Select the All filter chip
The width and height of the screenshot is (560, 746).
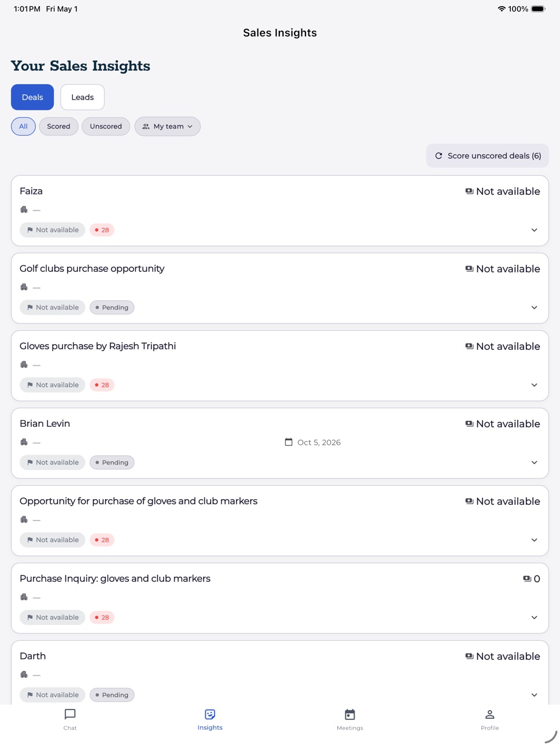(x=23, y=126)
